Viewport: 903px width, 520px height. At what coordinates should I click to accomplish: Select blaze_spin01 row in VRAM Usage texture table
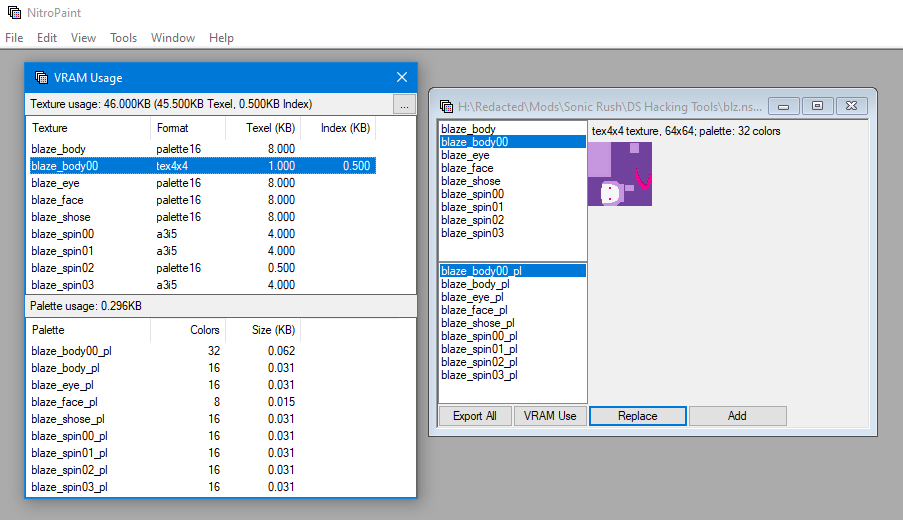(203, 250)
